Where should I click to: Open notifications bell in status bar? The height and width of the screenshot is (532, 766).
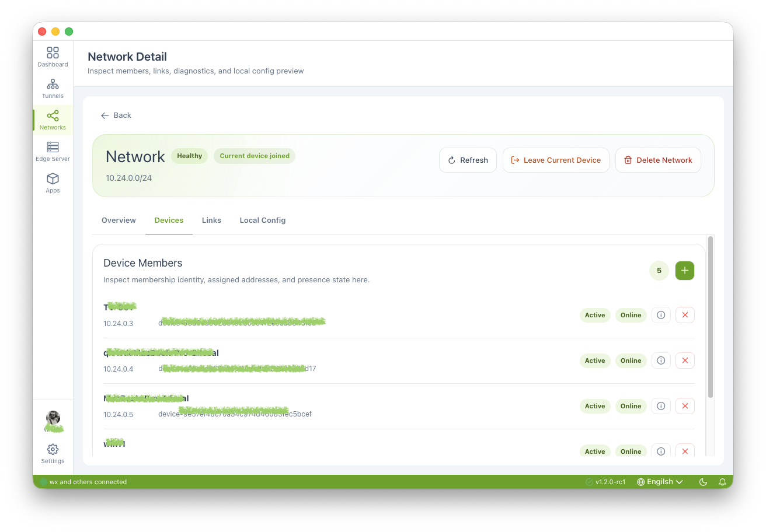coord(722,482)
